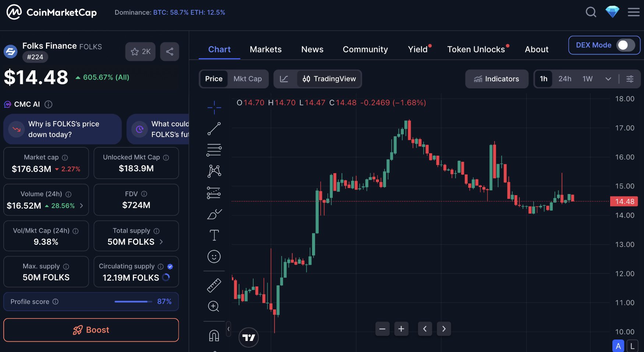Open the Token Unlocks tab

476,49
